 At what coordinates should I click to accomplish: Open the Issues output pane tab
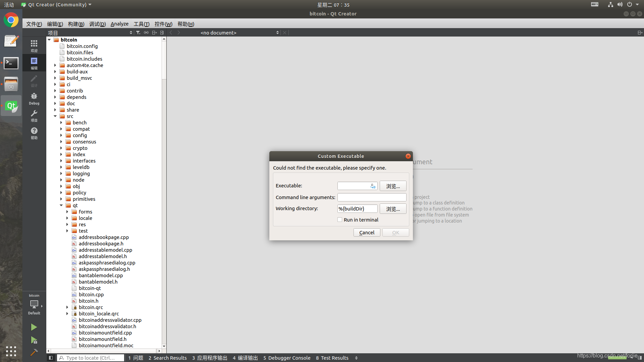point(136,358)
